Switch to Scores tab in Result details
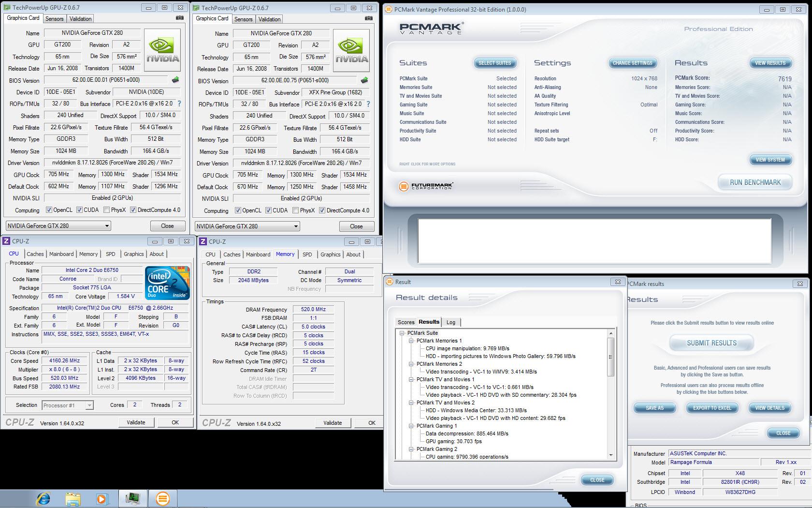 pos(406,322)
